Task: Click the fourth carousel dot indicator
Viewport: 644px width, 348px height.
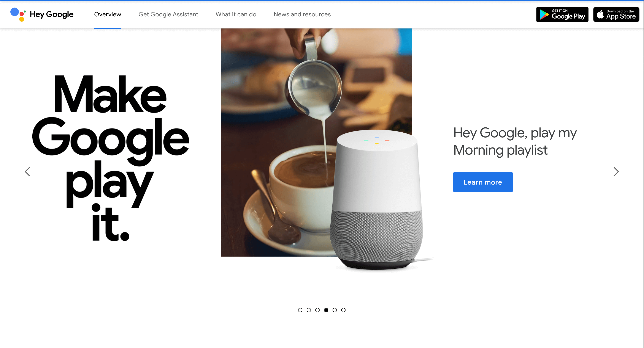Action: pos(326,309)
